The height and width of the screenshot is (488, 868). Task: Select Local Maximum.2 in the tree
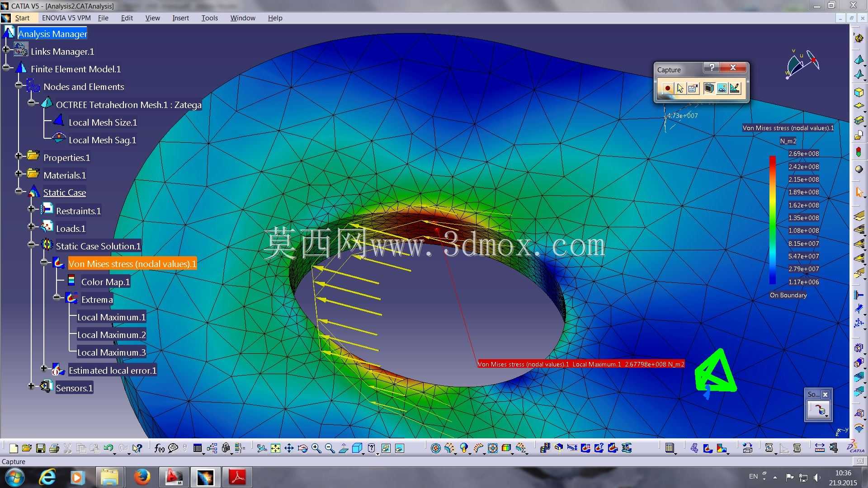coord(112,335)
